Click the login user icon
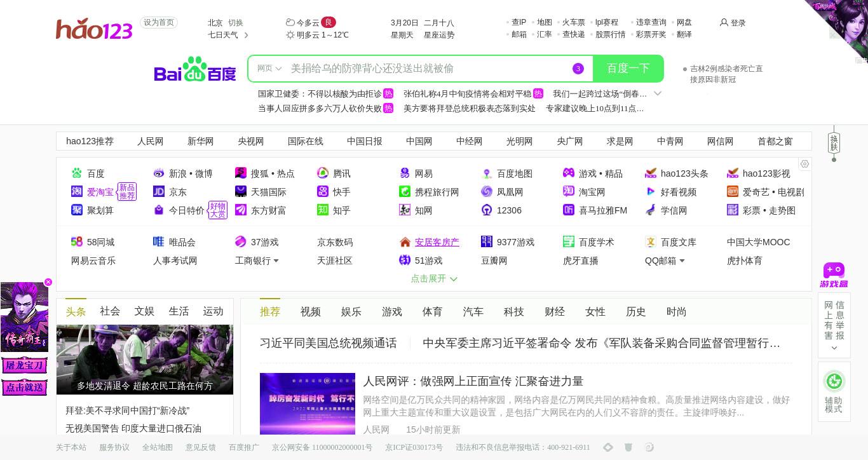Viewport: 868px width, 460px height. [x=724, y=23]
